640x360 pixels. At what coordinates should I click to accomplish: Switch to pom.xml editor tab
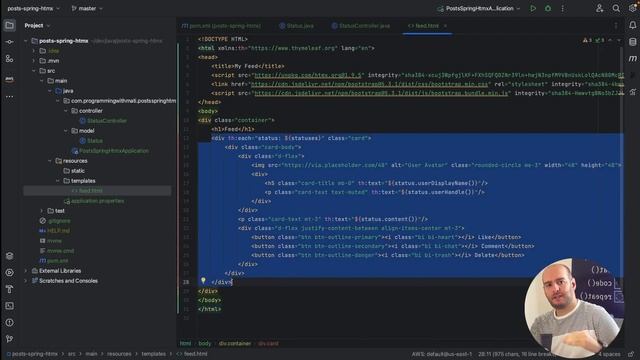click(x=221, y=26)
